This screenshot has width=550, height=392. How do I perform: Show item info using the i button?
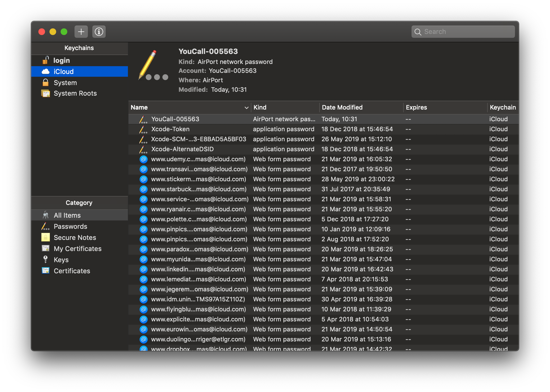(99, 31)
